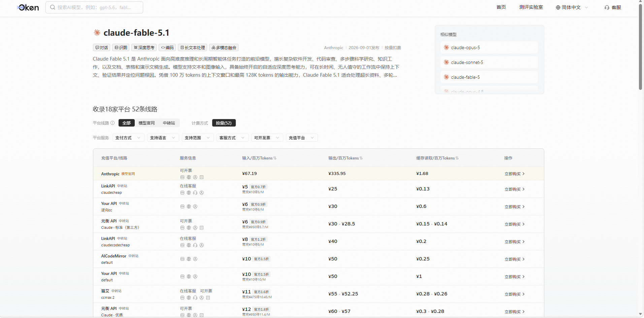The image size is (644, 318).
Task: Click the headset icon next to 客服
Action: (607, 7)
